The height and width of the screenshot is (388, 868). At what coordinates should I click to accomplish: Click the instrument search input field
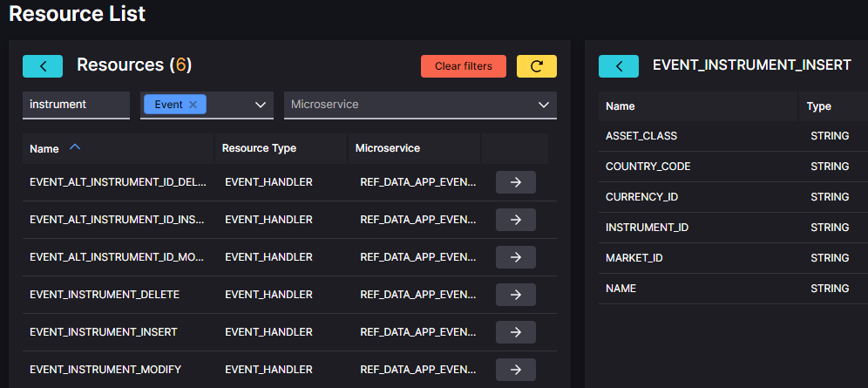tap(76, 105)
